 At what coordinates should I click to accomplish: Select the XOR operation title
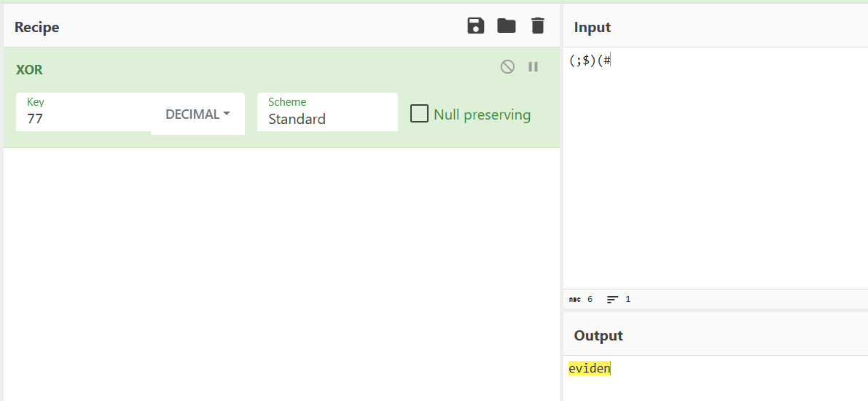pos(29,70)
